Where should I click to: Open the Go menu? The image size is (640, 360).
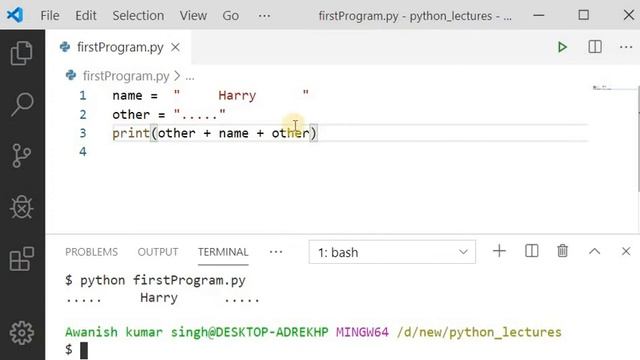pyautogui.click(x=231, y=16)
